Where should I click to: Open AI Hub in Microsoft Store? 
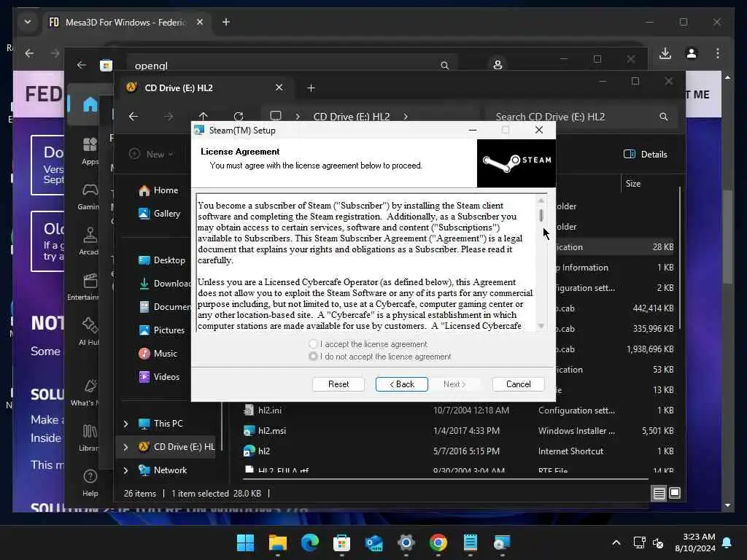coord(89,332)
